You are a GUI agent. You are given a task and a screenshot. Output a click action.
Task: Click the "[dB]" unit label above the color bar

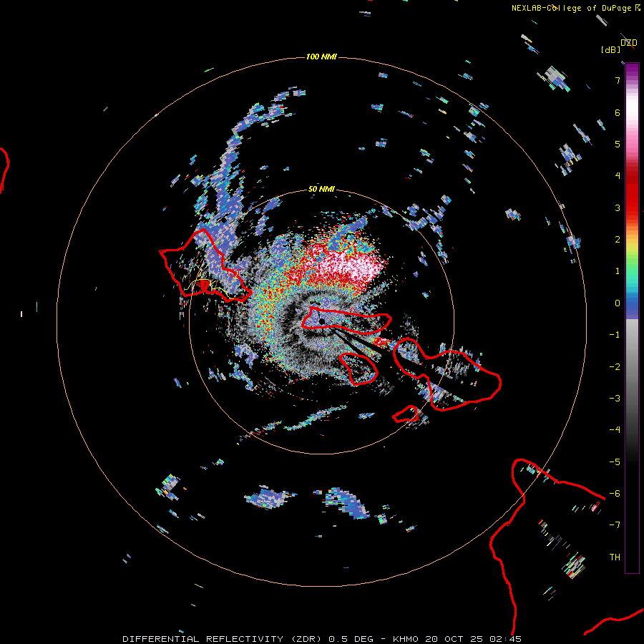pyautogui.click(x=610, y=50)
